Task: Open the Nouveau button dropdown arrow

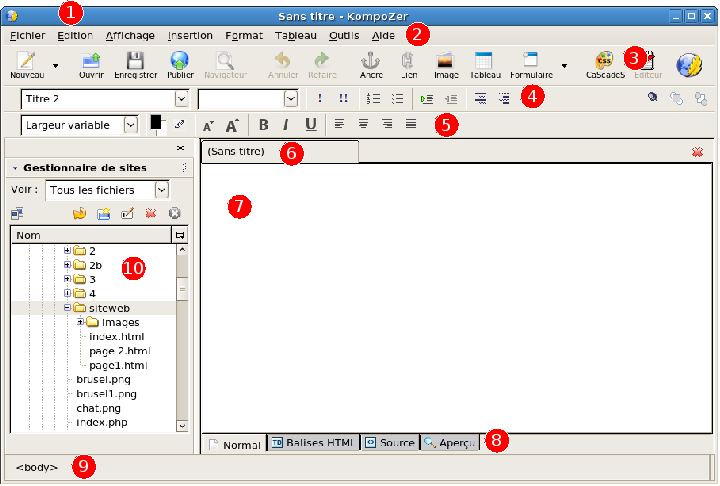Action: pos(56,66)
